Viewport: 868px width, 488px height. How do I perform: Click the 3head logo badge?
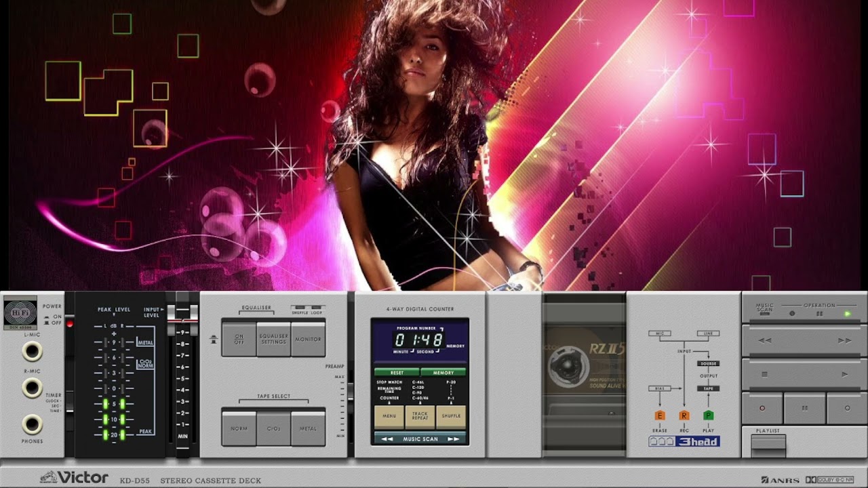click(684, 441)
